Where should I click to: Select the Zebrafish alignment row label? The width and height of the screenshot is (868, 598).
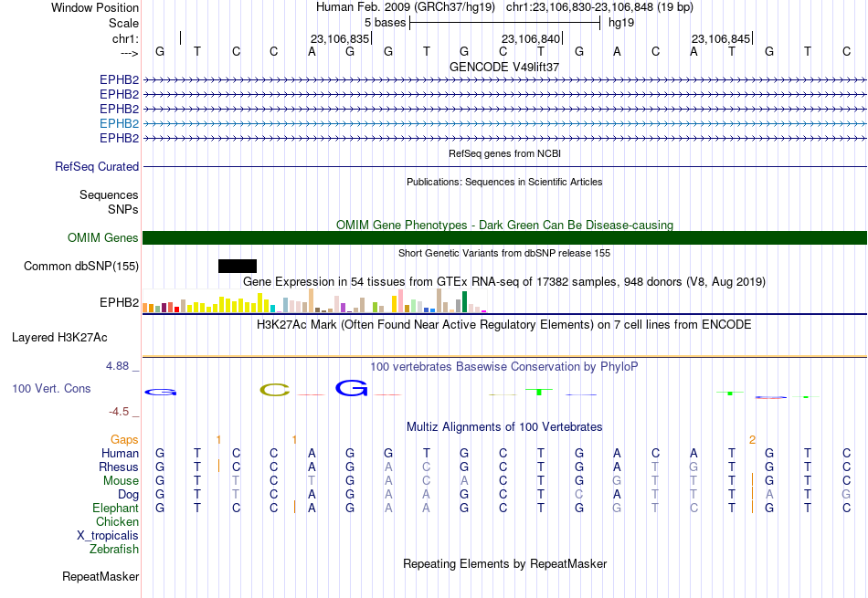pyautogui.click(x=114, y=550)
